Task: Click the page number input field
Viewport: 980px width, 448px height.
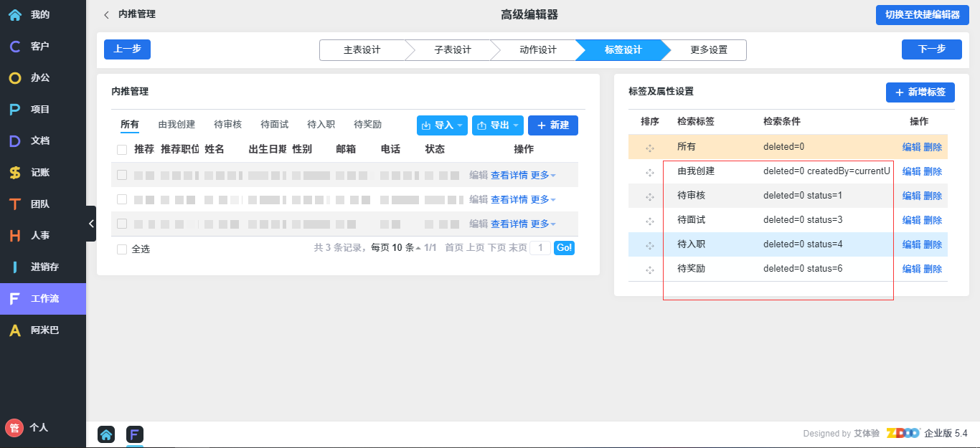Action: 540,248
